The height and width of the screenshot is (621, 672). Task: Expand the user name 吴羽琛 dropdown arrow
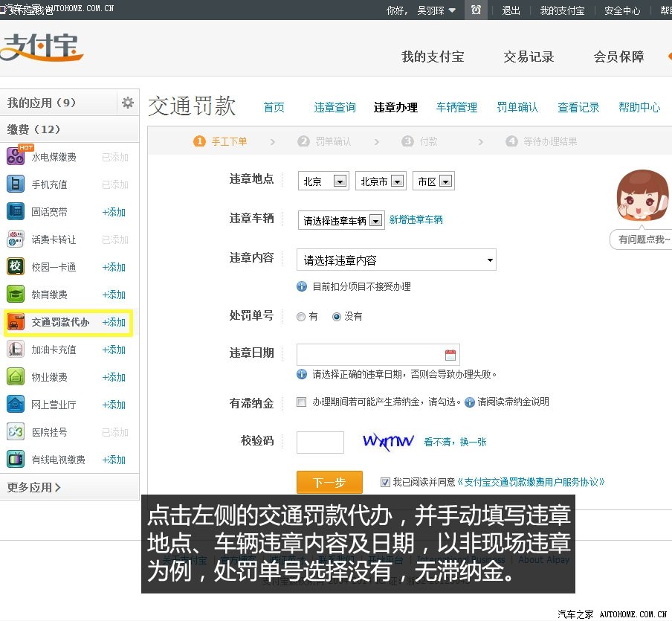pyautogui.click(x=452, y=10)
